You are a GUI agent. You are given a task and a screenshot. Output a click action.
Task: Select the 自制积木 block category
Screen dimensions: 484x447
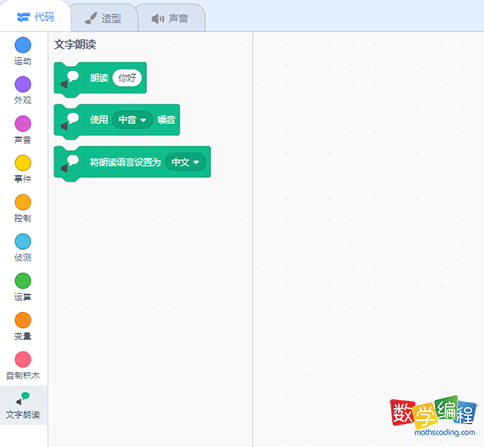(x=23, y=366)
